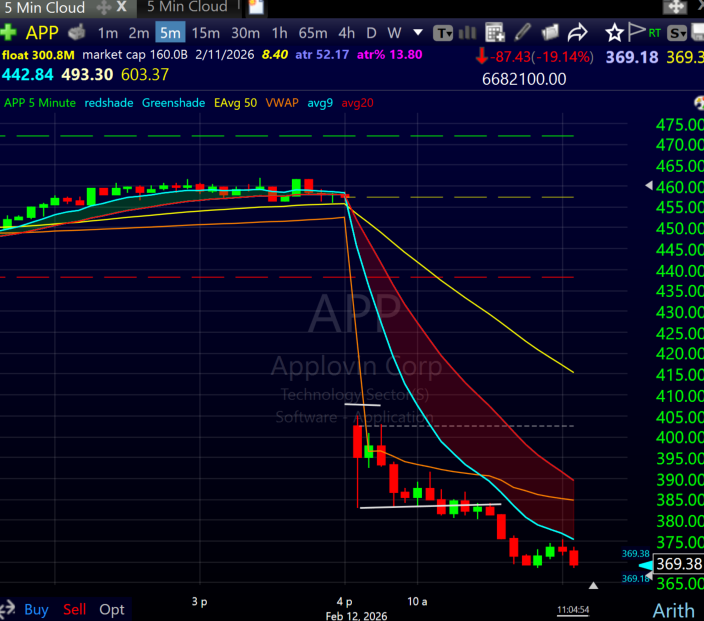Click the arrows icon left of Buy
Image resolution: width=704 pixels, height=621 pixels.
[8, 609]
